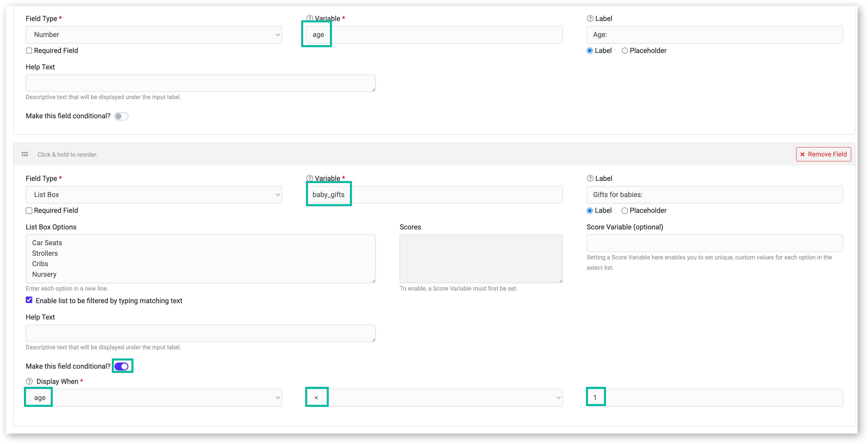The image size is (868, 444).
Task: Click the Remove Field button
Action: 823,154
